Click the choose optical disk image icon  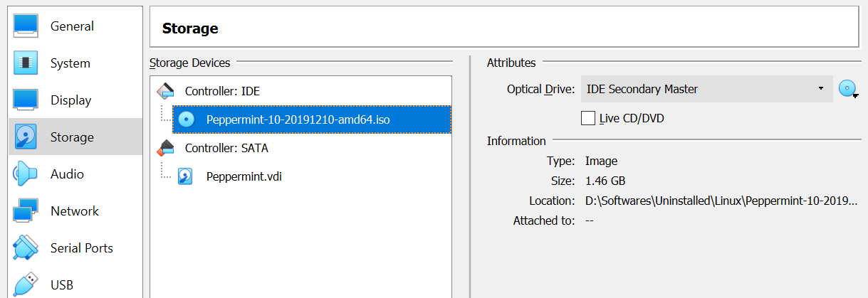[847, 89]
